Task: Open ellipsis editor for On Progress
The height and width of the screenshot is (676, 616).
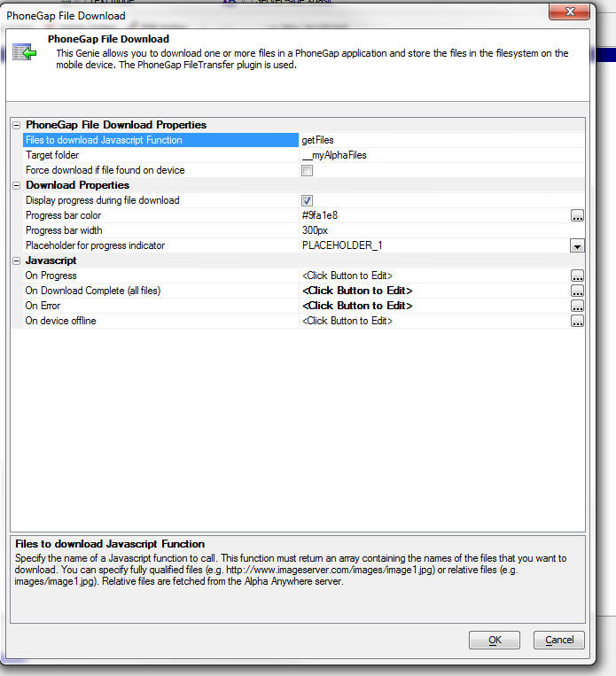Action: point(577,276)
